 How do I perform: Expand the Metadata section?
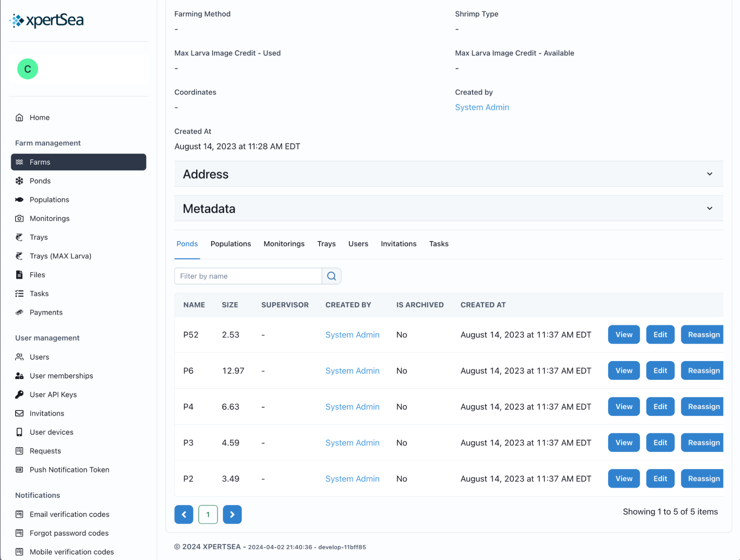point(209,208)
